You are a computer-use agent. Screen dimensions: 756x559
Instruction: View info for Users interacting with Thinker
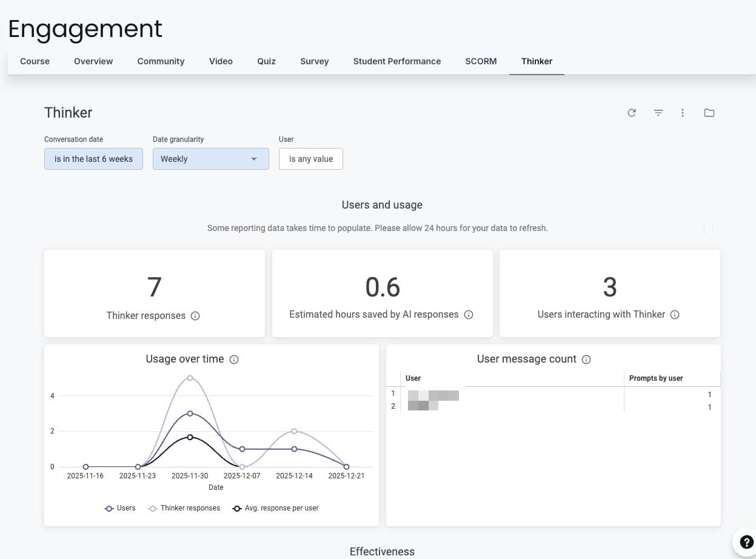point(675,315)
